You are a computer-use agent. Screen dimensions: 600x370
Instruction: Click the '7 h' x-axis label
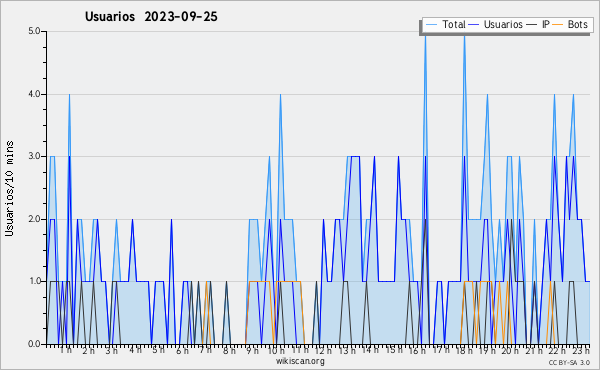[205, 350]
